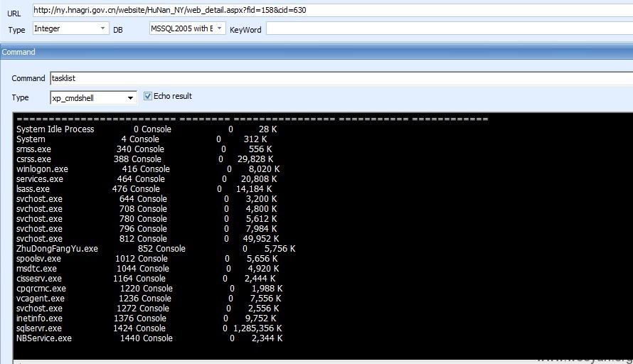The height and width of the screenshot is (364, 633).
Task: Click the URL input field
Action: [332, 10]
